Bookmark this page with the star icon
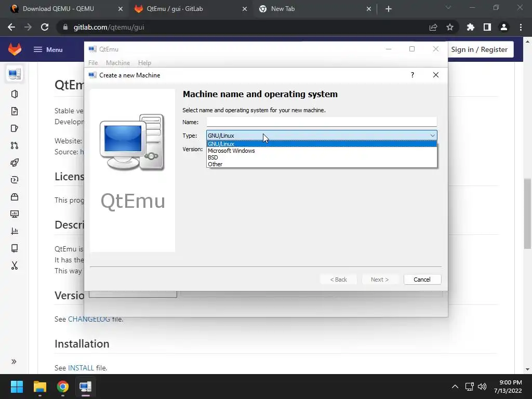Image resolution: width=532 pixels, height=399 pixels. point(450,27)
